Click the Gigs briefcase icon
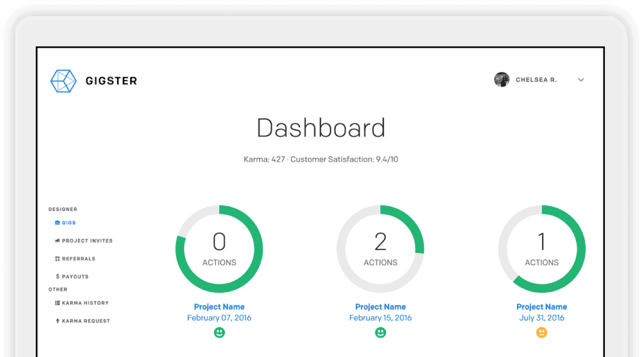 (57, 223)
